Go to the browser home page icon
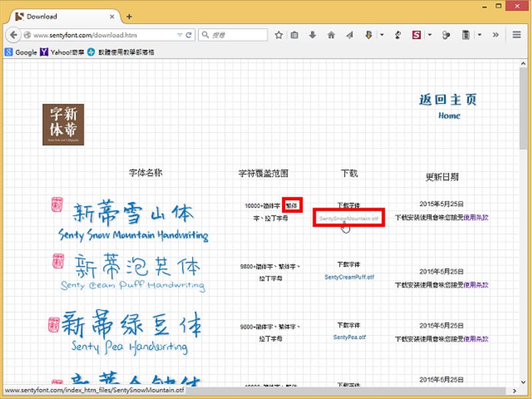532x399 pixels. [x=331, y=35]
